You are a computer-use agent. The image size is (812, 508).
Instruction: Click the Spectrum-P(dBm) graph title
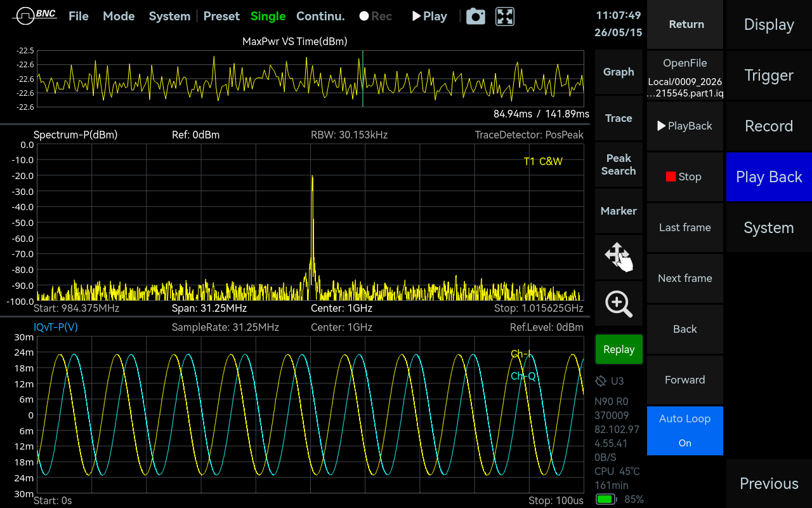75,135
